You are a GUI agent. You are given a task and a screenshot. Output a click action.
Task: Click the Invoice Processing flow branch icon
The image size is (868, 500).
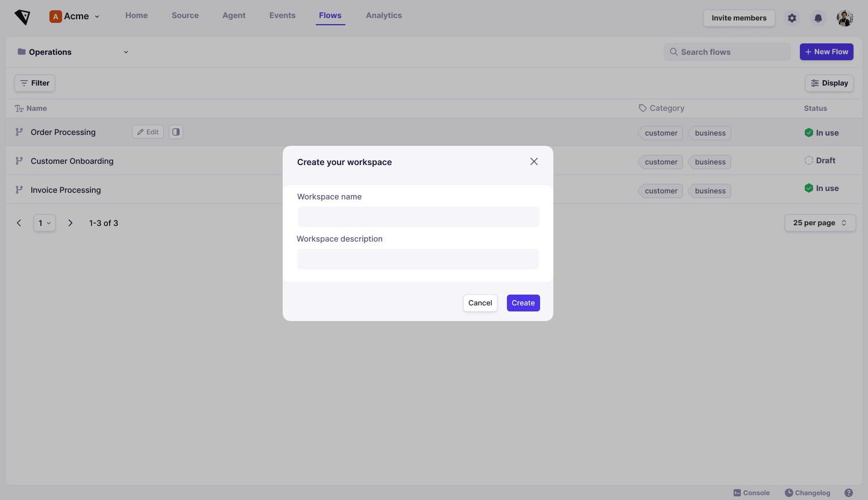click(x=19, y=190)
